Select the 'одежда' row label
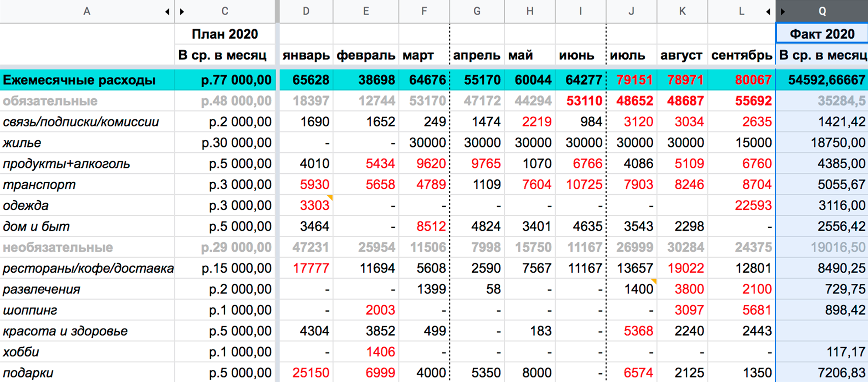Screen dimensions: 868x382 coord(87,205)
